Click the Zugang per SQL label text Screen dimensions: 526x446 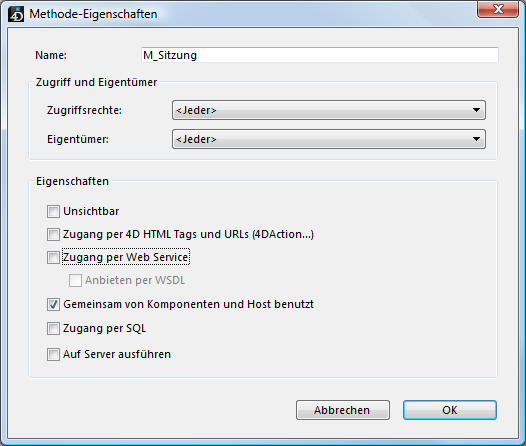[x=104, y=328]
